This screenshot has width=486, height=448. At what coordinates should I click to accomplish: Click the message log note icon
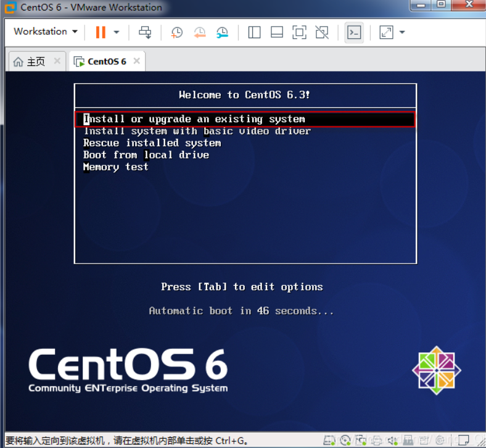[464, 440]
